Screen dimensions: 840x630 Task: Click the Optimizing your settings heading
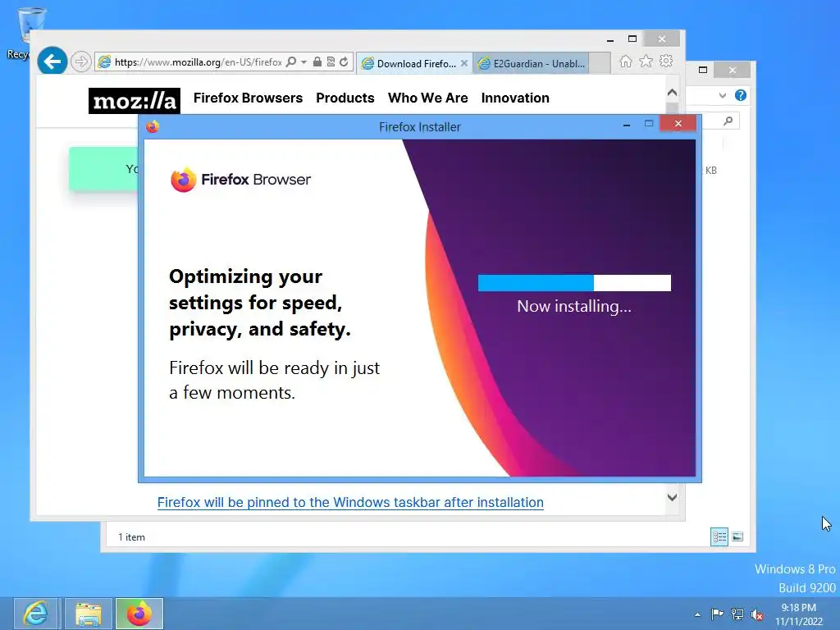click(260, 303)
